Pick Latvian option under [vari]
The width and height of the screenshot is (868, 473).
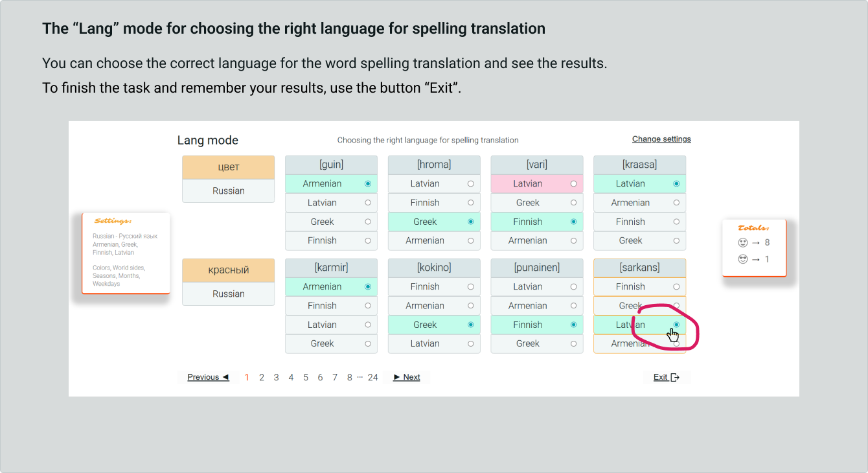pyautogui.click(x=537, y=184)
